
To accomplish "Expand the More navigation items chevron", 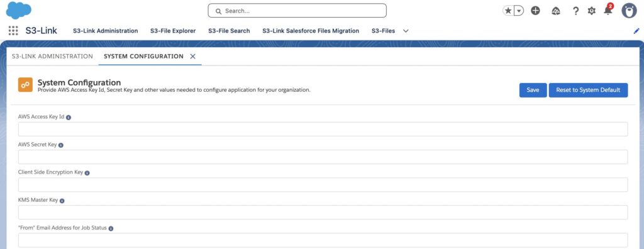I will 406,31.
